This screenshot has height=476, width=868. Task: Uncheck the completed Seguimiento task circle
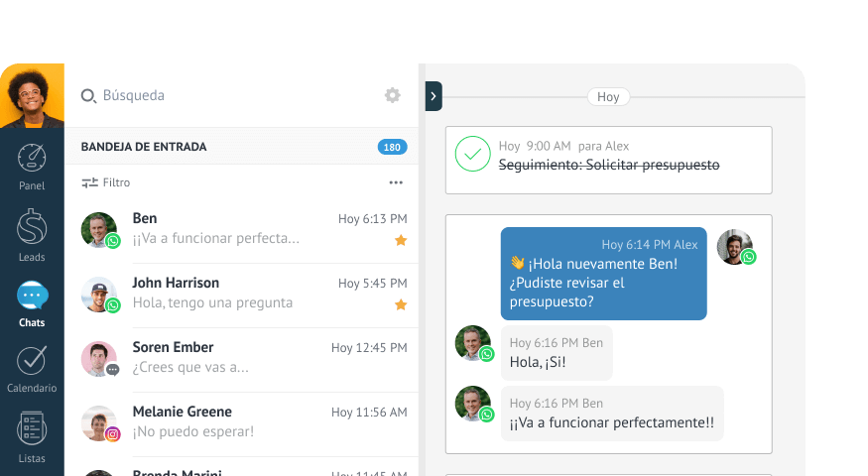coord(473,154)
